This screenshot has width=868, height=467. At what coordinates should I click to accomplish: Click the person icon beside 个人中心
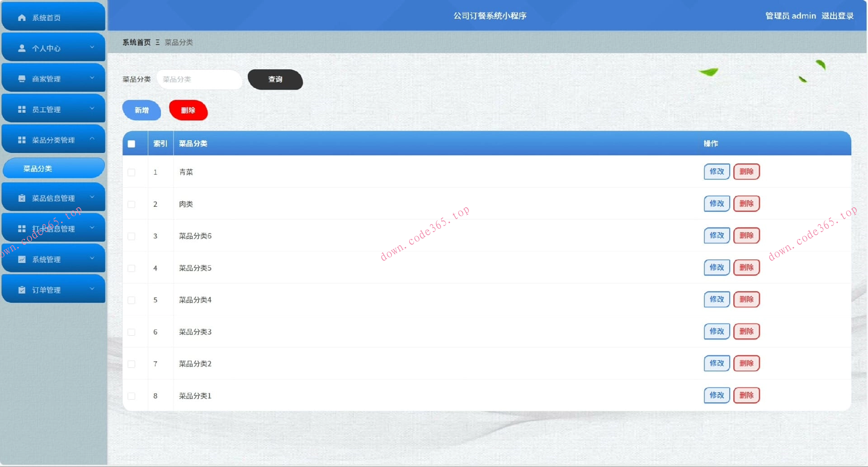click(x=22, y=48)
